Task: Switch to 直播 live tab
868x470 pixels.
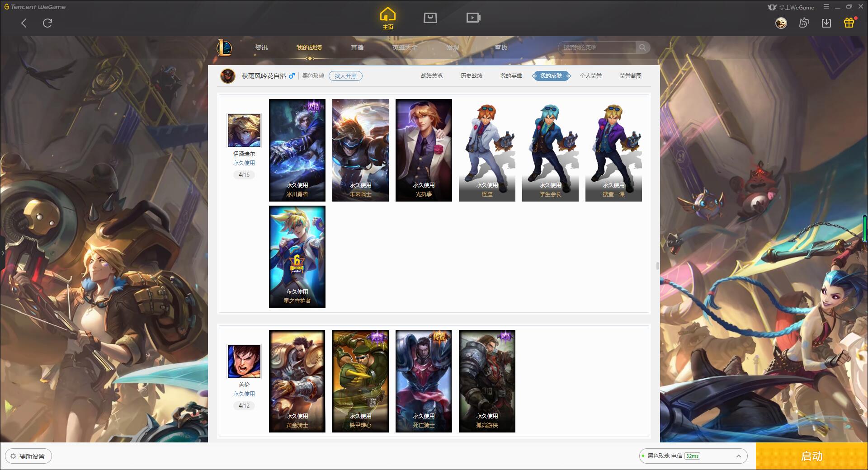Action: point(357,47)
